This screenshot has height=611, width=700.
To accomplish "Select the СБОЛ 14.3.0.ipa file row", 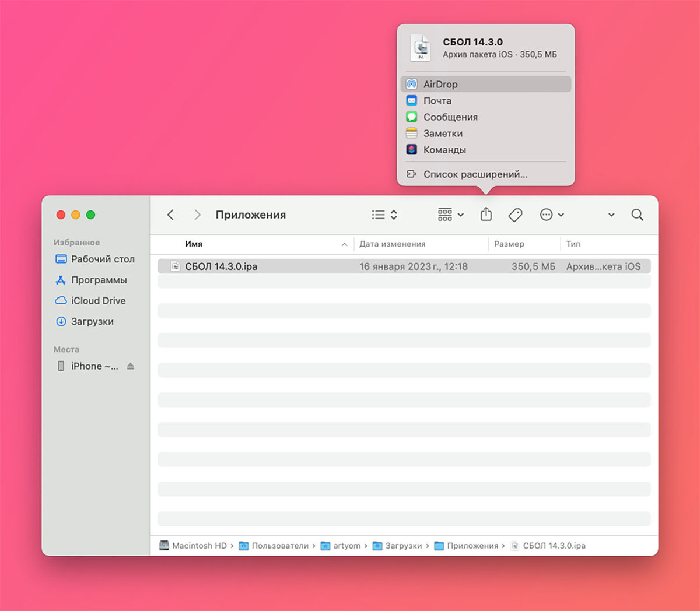I will [404, 266].
